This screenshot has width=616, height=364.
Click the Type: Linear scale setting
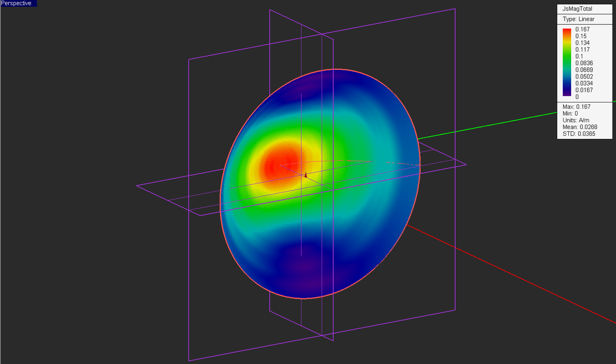pyautogui.click(x=577, y=19)
